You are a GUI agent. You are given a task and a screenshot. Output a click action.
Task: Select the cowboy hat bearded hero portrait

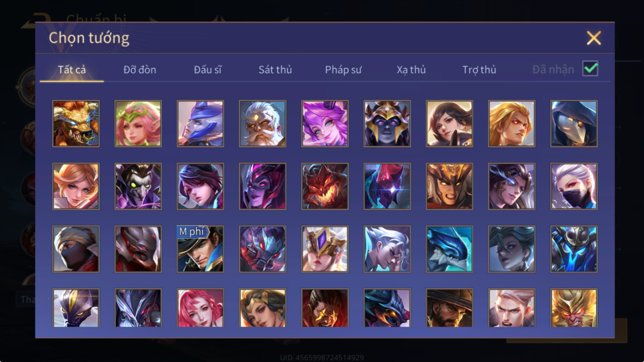pyautogui.click(x=450, y=308)
